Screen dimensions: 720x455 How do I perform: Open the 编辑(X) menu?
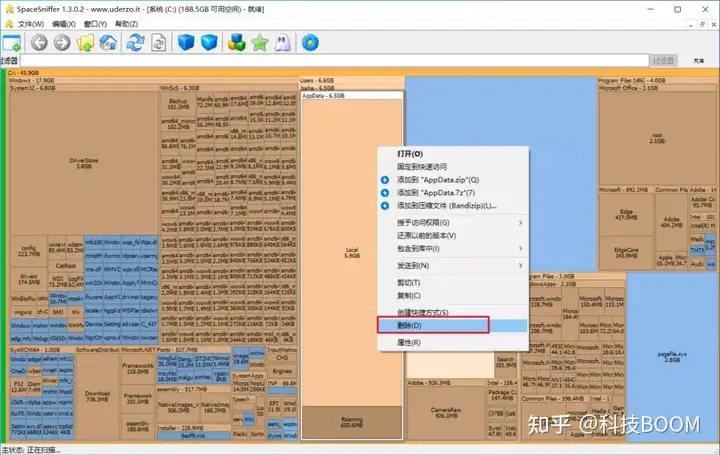click(x=64, y=24)
